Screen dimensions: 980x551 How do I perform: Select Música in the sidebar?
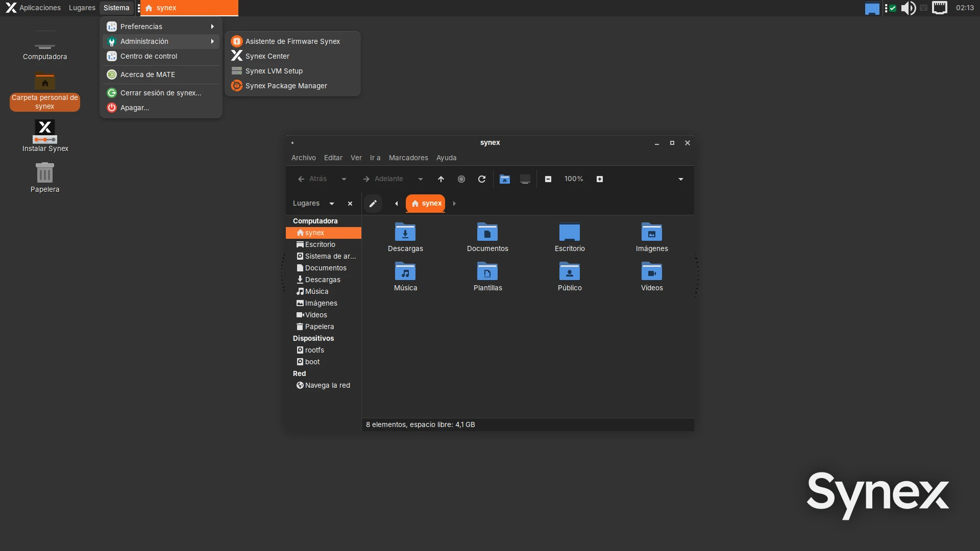point(324,291)
